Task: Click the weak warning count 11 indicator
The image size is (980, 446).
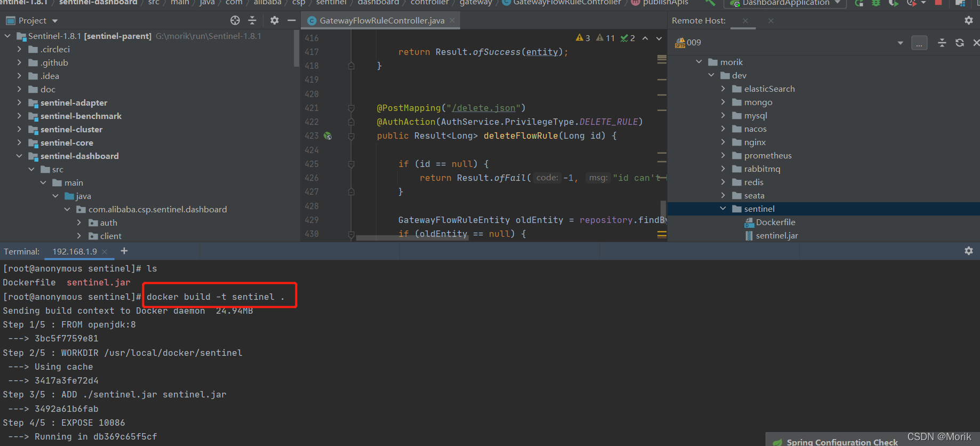Action: (605, 38)
